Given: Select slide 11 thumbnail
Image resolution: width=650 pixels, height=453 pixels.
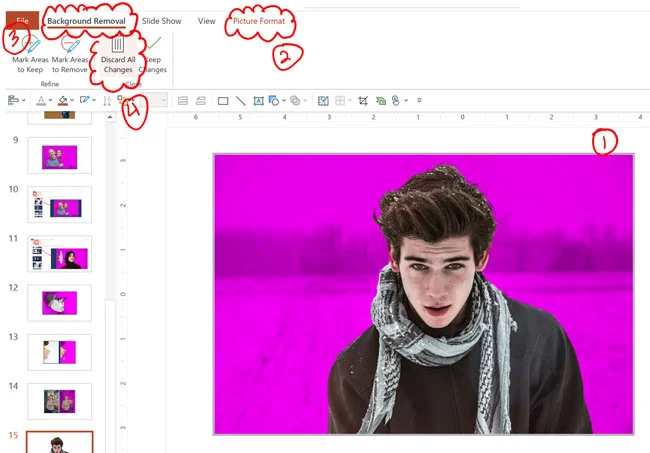Looking at the screenshot, I should [x=59, y=254].
